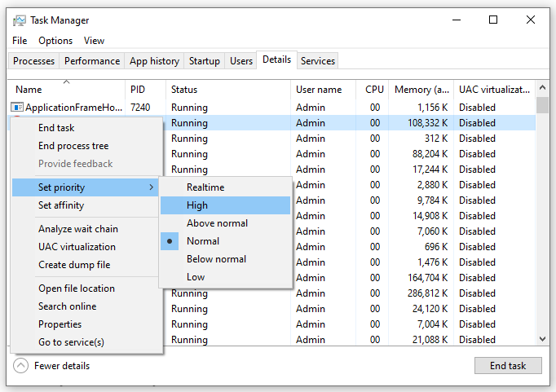Screen dimensions: 556x392
Task: Choose Set affinity from context menu
Action: pyautogui.click(x=61, y=205)
